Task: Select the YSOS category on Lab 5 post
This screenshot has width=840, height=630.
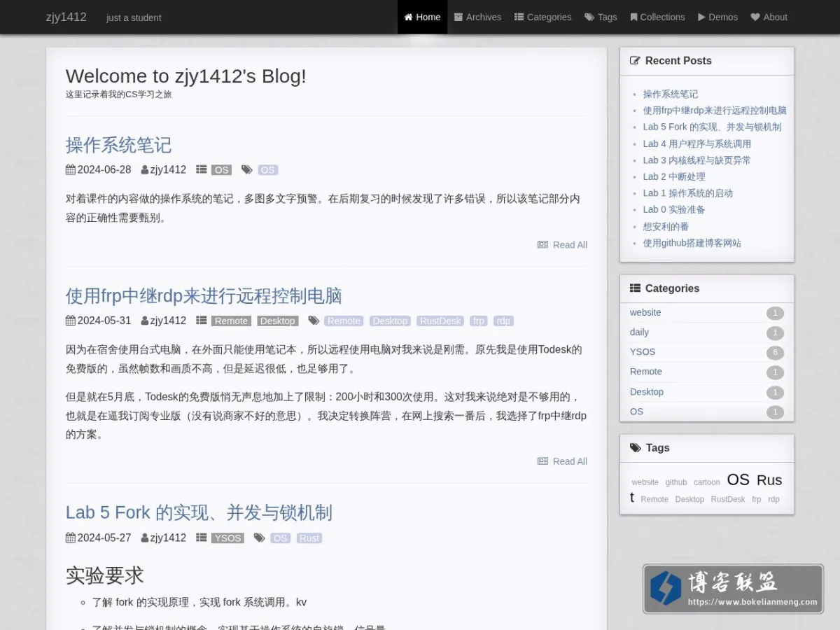Action: (x=227, y=538)
